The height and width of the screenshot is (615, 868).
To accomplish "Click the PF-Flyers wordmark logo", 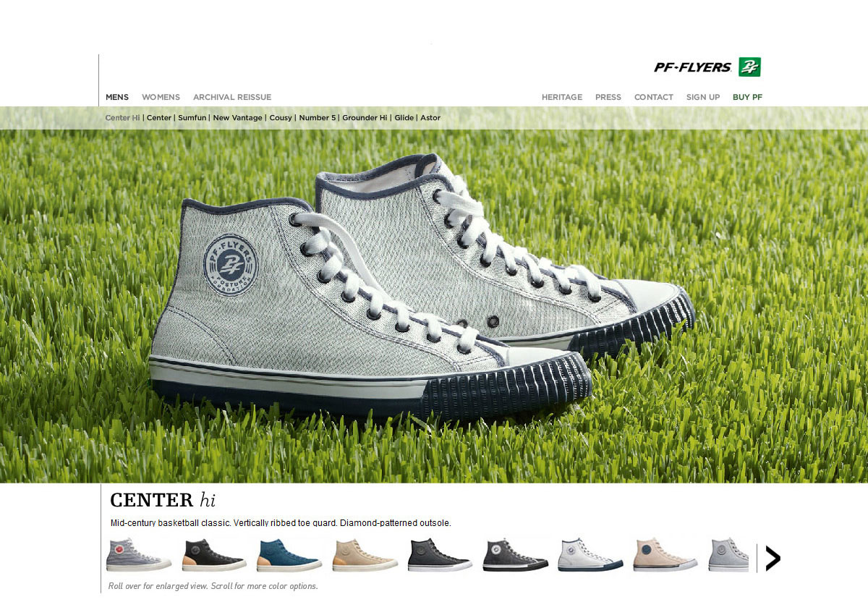I will [693, 67].
